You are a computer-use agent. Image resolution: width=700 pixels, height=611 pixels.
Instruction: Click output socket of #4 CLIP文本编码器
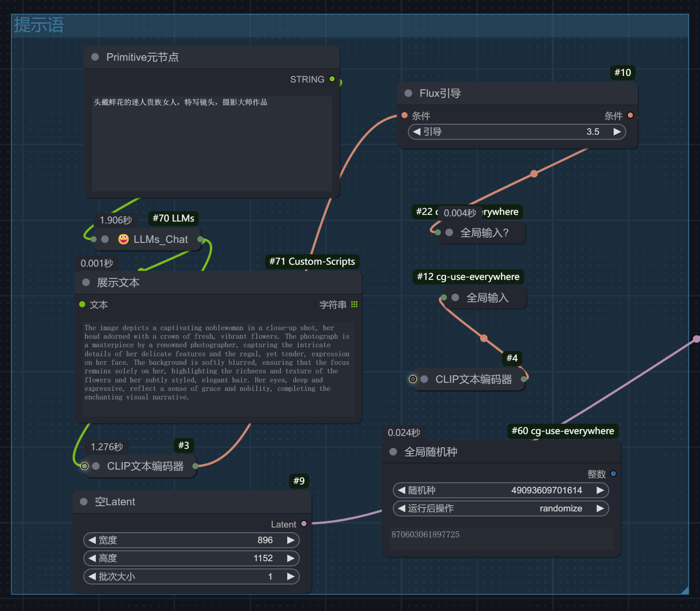(x=524, y=379)
